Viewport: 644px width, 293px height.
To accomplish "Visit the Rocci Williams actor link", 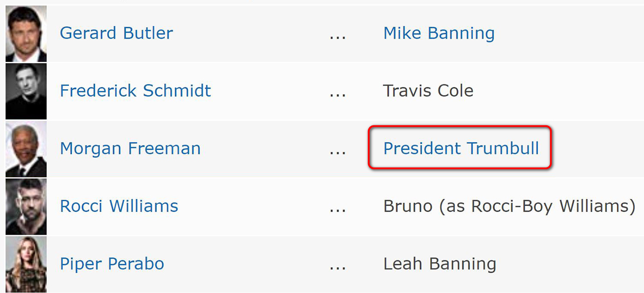I will (x=119, y=206).
